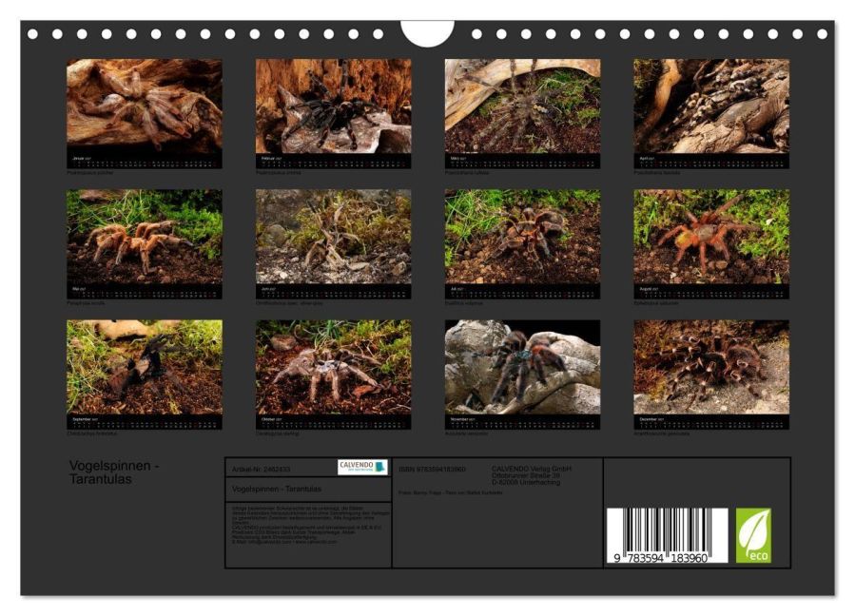The image size is (855, 616).
Task: Click the half-circle hanger cutout at top
Action: [x=428, y=33]
